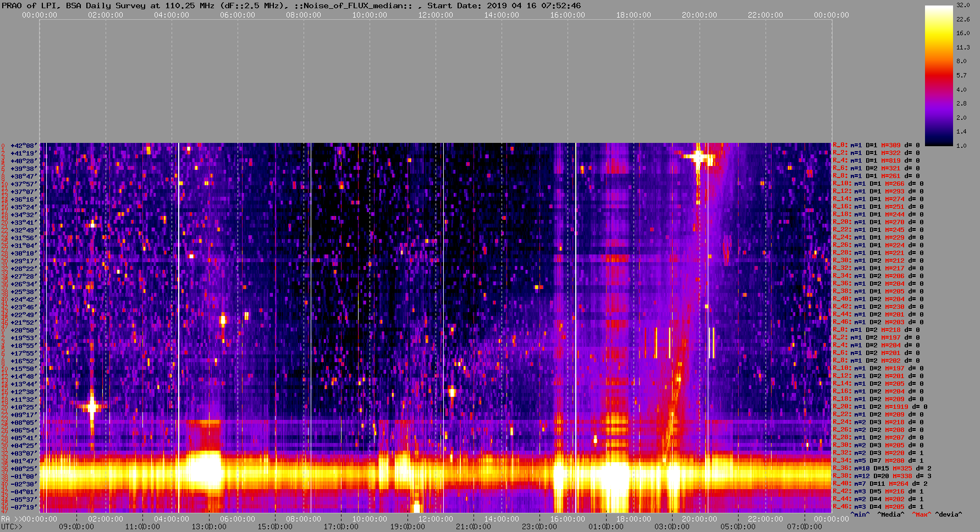
Task: Click the stats row with M=251
Action: (878, 207)
